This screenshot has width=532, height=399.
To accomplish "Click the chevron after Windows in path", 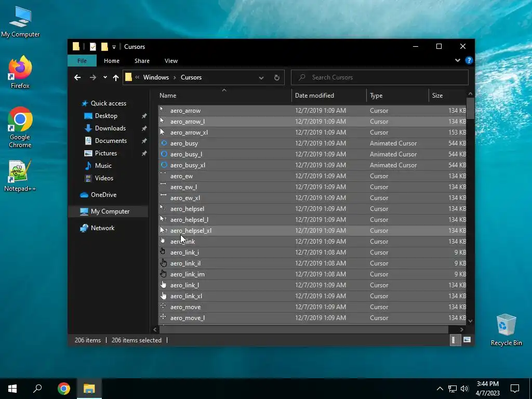I will [175, 77].
